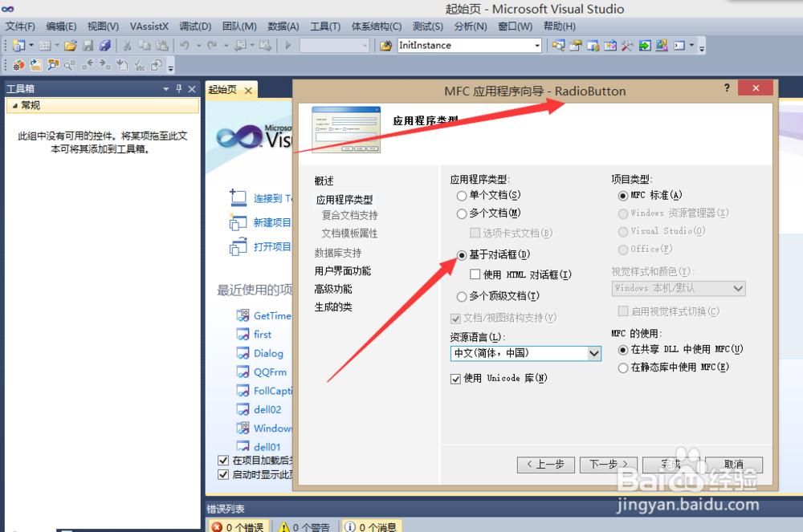803x532 pixels.
Task: Click the VAssistX find symbol magnifier icon
Action: coord(53,65)
